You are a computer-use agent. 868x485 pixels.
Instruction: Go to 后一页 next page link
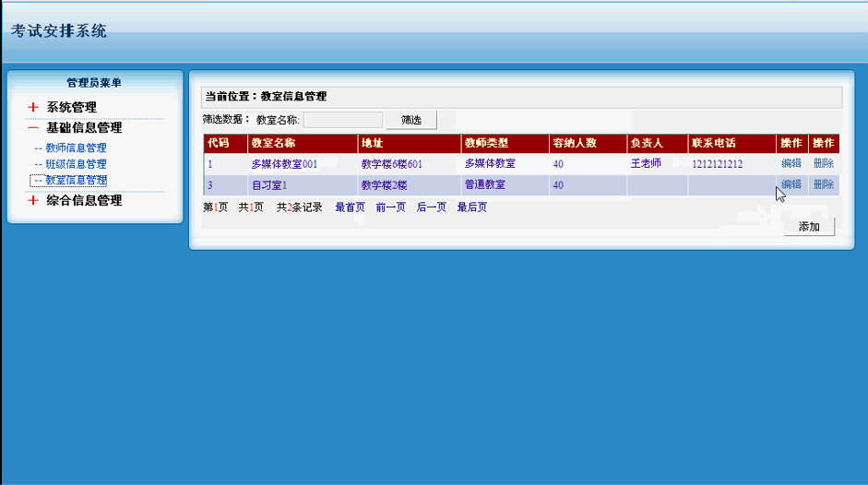point(431,207)
